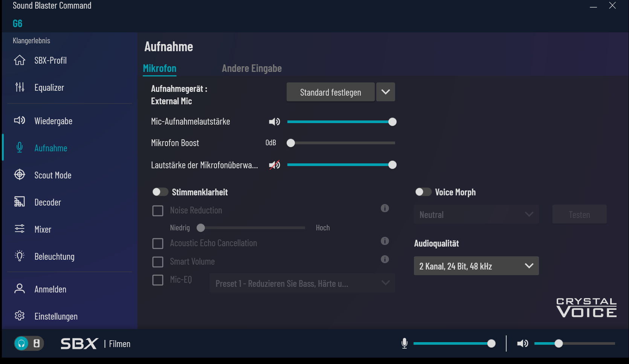Screen dimensions: 629x364
Task: Toggle the headphone/speaker output switch
Action: [x=29, y=343]
